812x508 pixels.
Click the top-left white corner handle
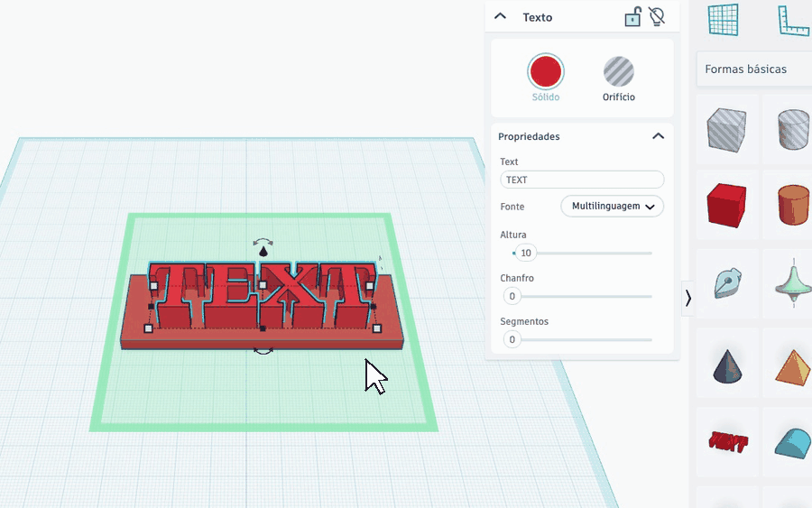[153, 286]
